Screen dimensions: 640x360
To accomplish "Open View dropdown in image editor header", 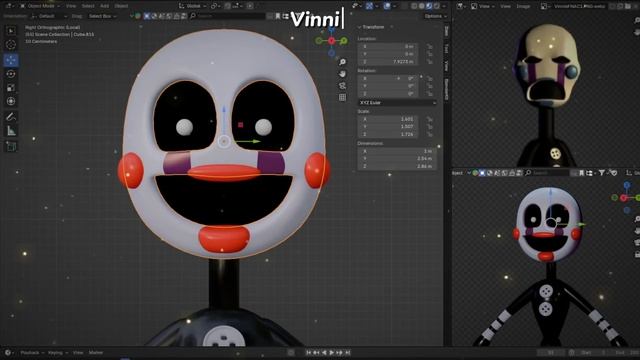I will [483, 6].
